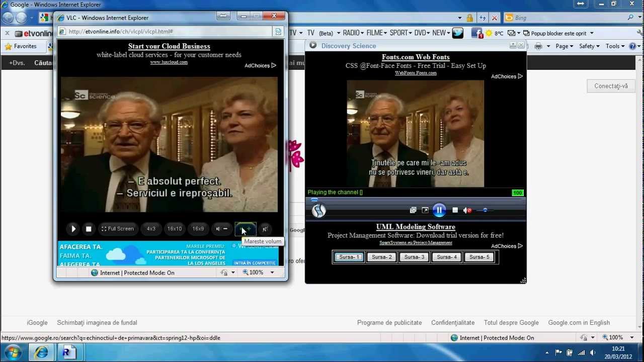
Task: Open the DVD menu
Action: 422,33
